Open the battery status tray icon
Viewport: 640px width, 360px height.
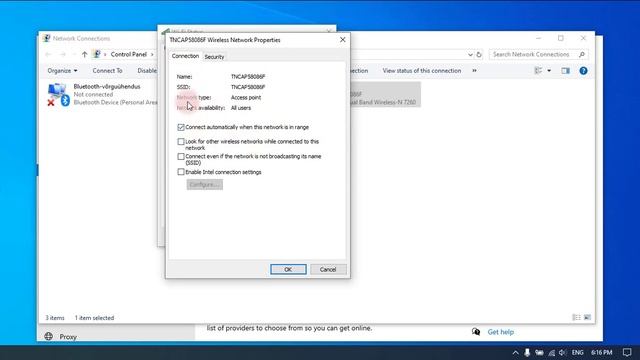tap(539, 353)
